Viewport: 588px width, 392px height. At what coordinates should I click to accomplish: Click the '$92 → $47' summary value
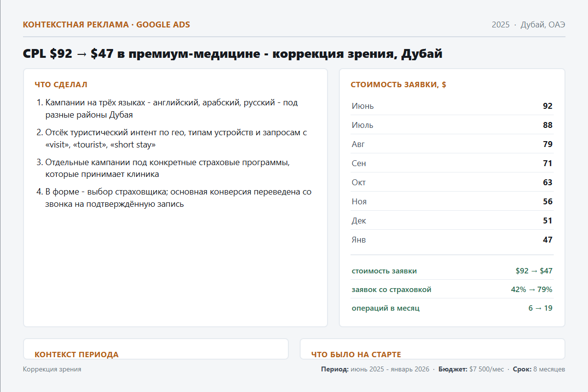coord(534,271)
